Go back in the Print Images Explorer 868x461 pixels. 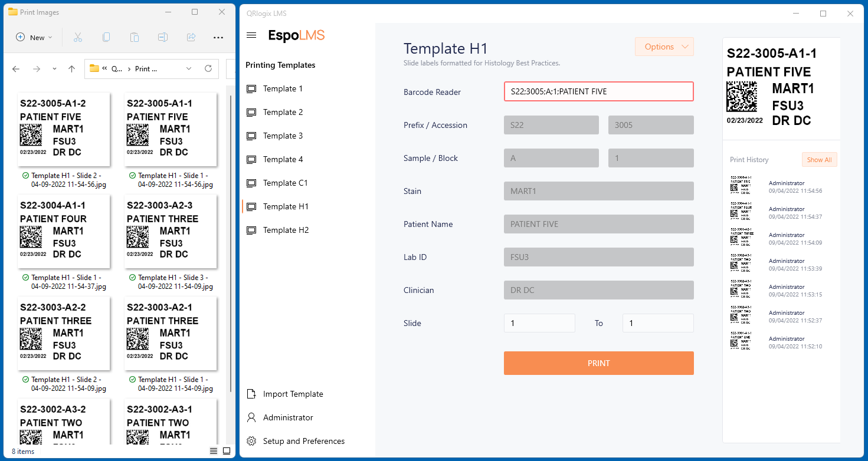tap(16, 69)
